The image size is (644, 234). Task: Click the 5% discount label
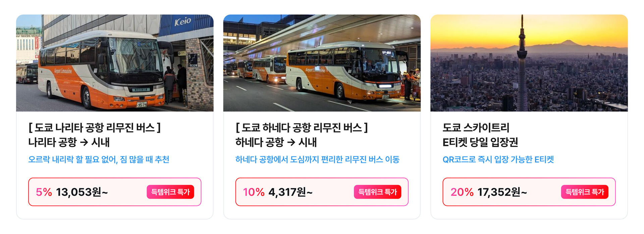pos(44,192)
